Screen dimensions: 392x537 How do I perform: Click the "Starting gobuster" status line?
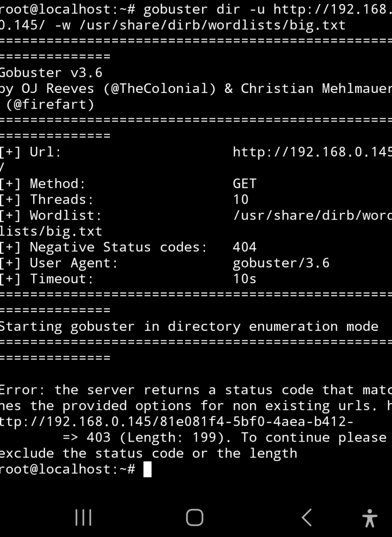click(x=189, y=326)
